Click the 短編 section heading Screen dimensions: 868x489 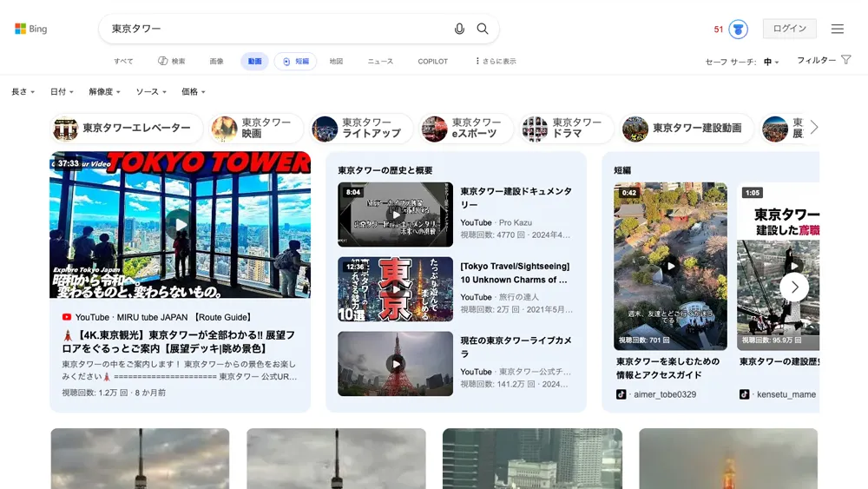click(x=622, y=170)
